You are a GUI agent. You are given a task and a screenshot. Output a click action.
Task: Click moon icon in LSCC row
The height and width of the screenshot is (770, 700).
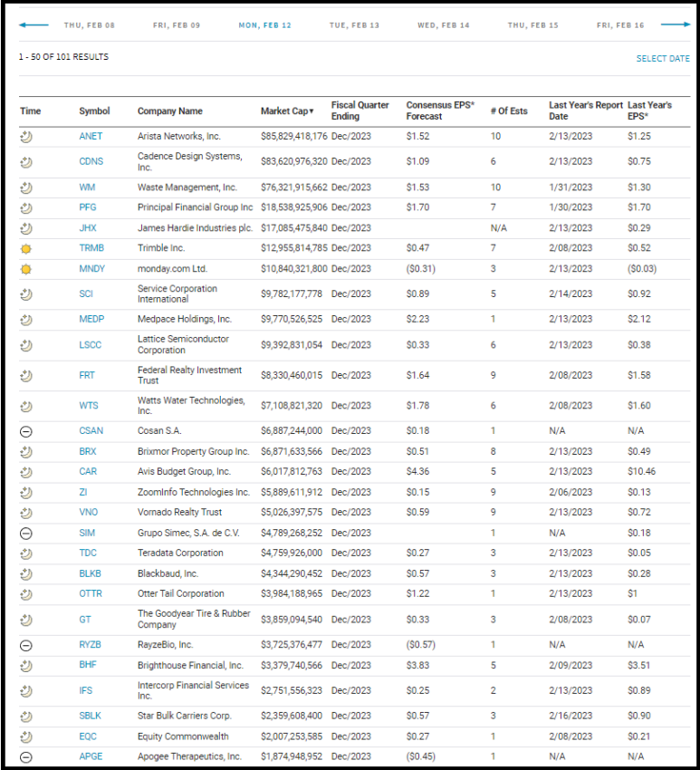(x=26, y=345)
